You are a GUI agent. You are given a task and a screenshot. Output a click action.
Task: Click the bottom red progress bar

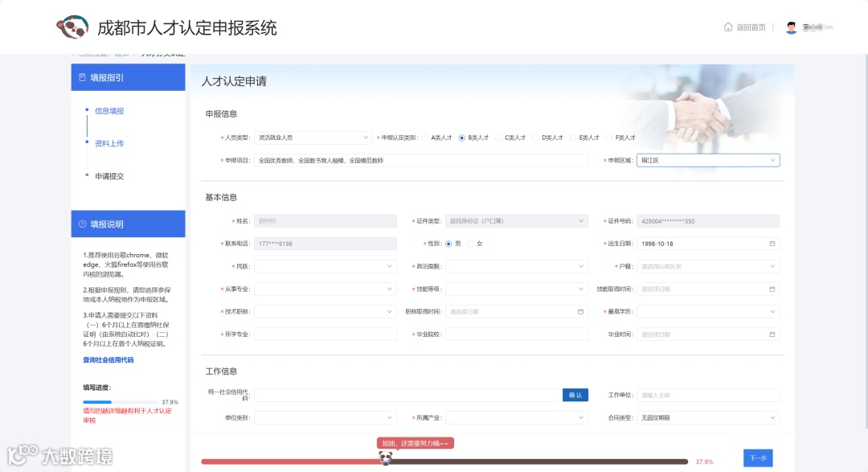click(x=444, y=462)
